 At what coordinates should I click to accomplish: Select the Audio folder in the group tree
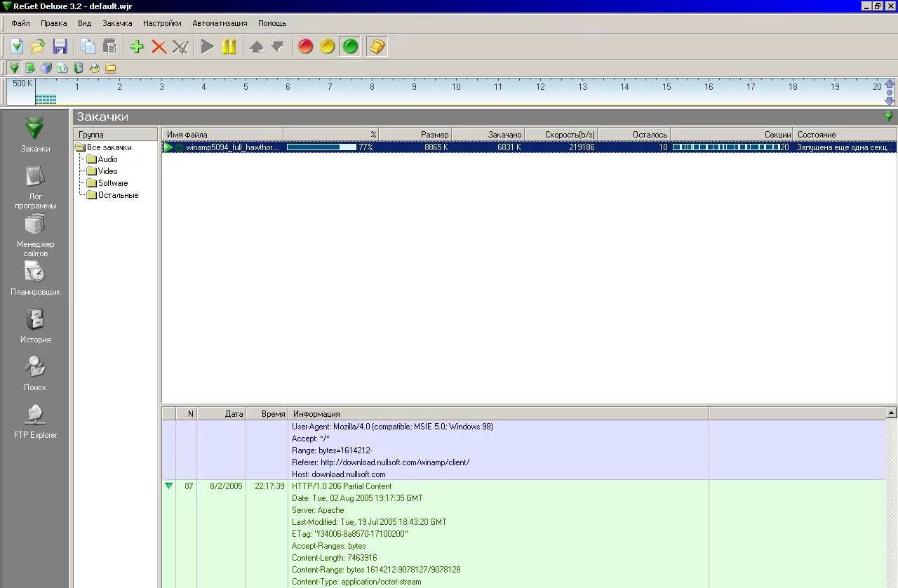coord(107,159)
